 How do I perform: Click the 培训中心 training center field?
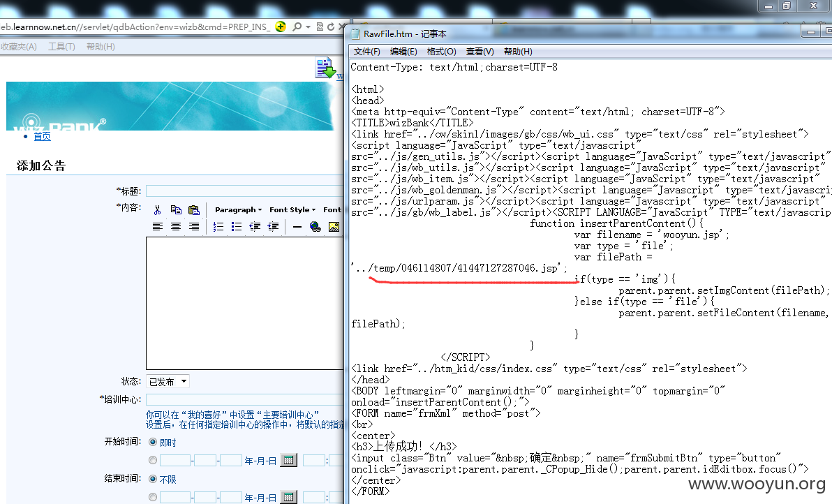point(244,399)
